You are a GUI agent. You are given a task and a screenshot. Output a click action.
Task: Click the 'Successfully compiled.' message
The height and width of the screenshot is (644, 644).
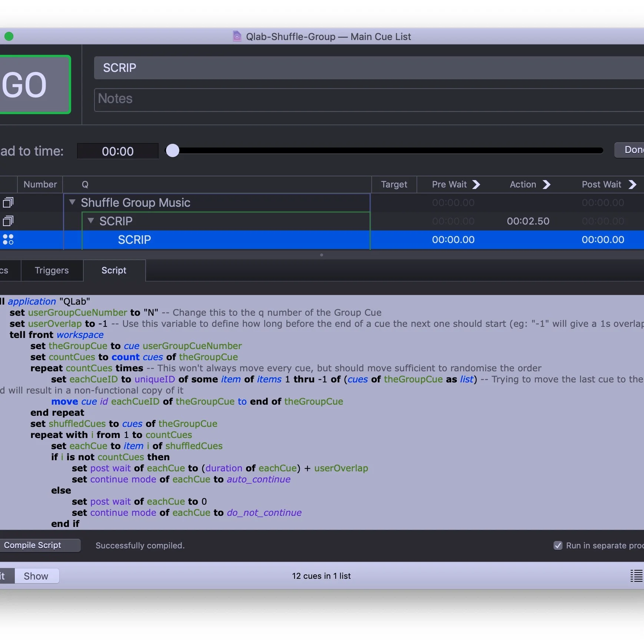click(140, 545)
